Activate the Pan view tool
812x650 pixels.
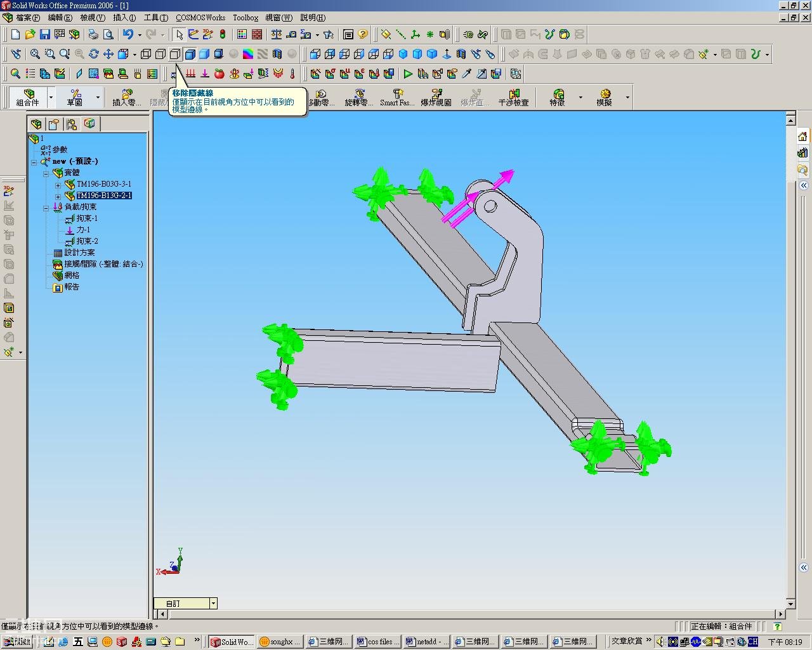[x=108, y=54]
